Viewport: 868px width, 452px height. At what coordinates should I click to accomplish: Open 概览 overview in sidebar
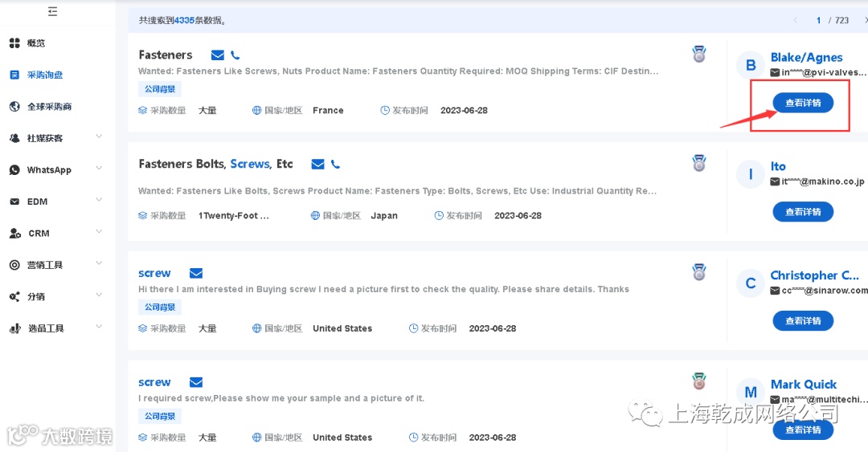pyautogui.click(x=36, y=43)
